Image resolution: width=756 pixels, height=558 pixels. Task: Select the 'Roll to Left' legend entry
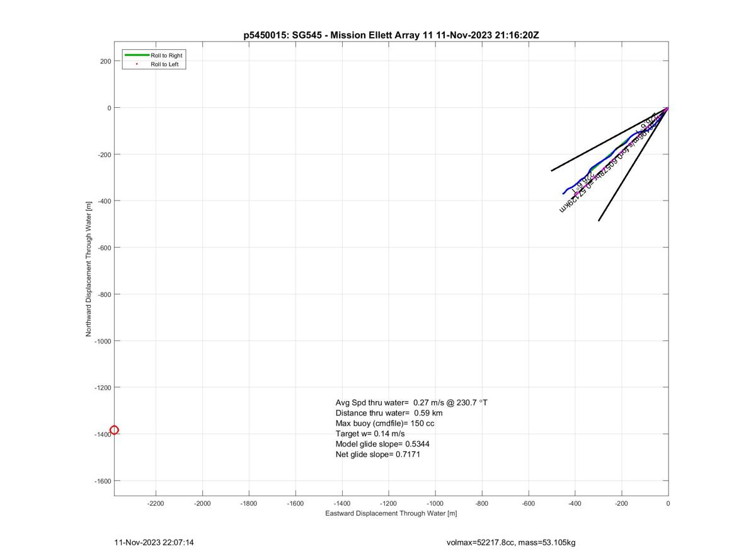pyautogui.click(x=164, y=64)
